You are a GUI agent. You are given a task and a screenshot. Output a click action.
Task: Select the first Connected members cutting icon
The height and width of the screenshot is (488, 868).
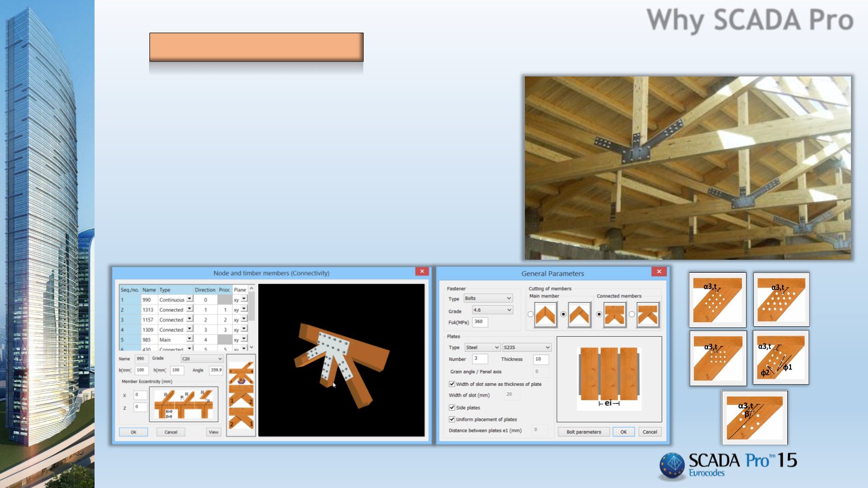pos(615,314)
